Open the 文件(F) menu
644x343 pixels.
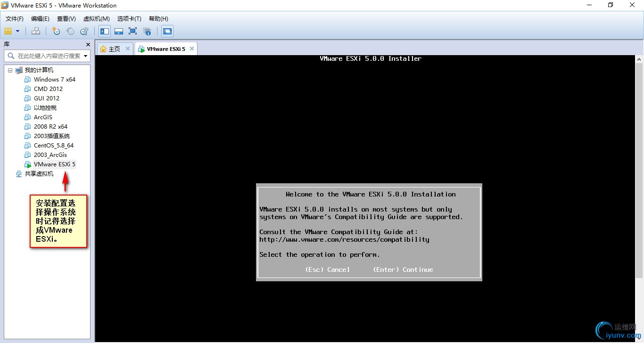click(15, 18)
